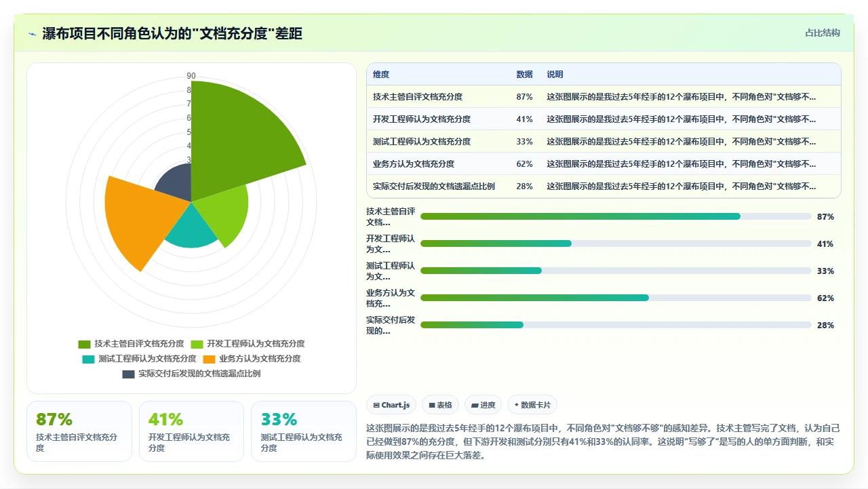This screenshot has width=868, height=489.
Task: Click the 数据 table column header
Action: (524, 75)
